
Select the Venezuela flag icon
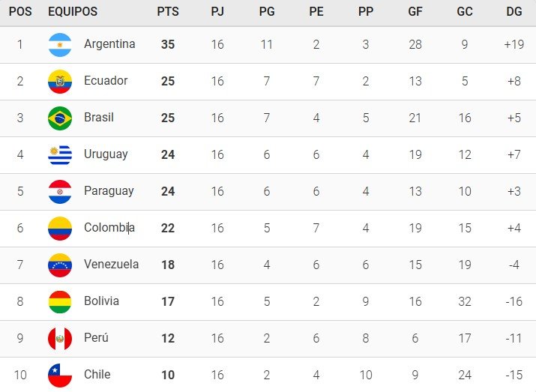coord(60,265)
